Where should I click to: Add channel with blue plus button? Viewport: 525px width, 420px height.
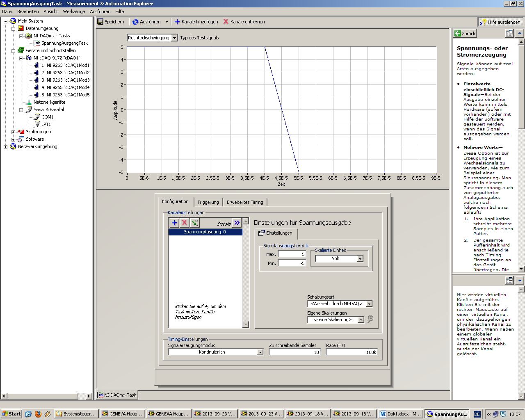174,223
